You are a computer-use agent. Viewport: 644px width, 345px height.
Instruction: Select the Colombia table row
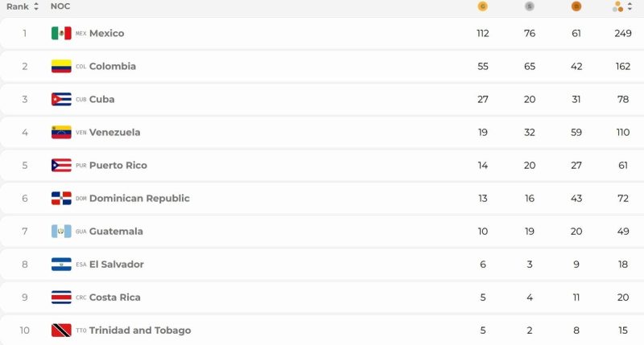click(x=322, y=67)
